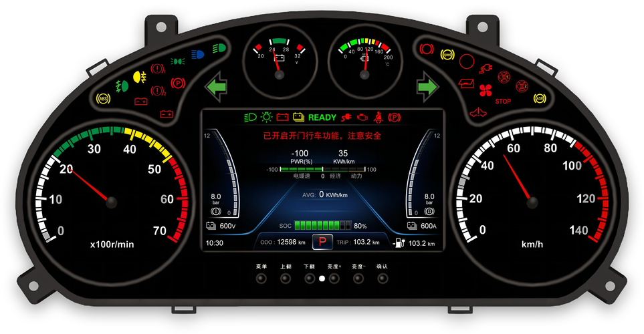Push the 菜单 (menu) button
The width and height of the screenshot is (644, 334).
[261, 279]
